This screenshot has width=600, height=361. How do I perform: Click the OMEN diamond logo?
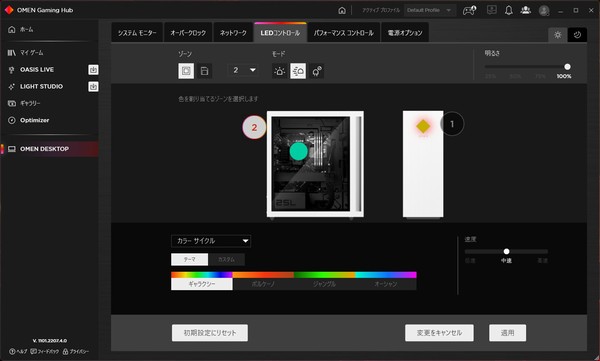click(9, 10)
